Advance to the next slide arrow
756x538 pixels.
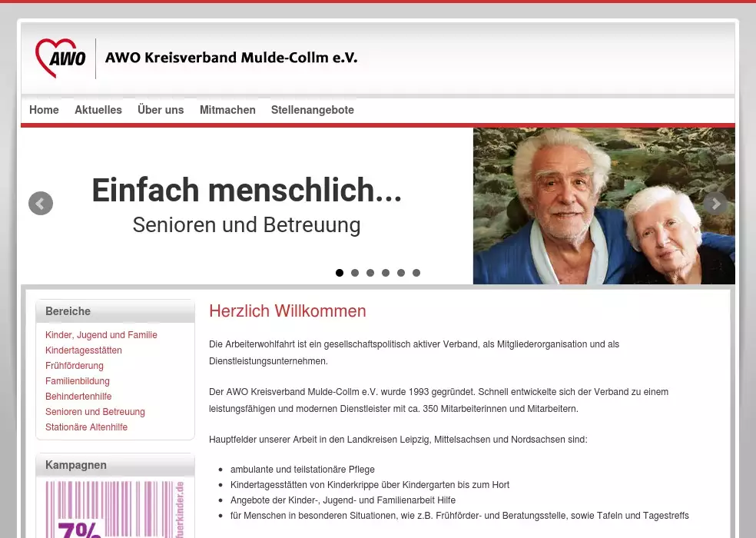coord(715,204)
